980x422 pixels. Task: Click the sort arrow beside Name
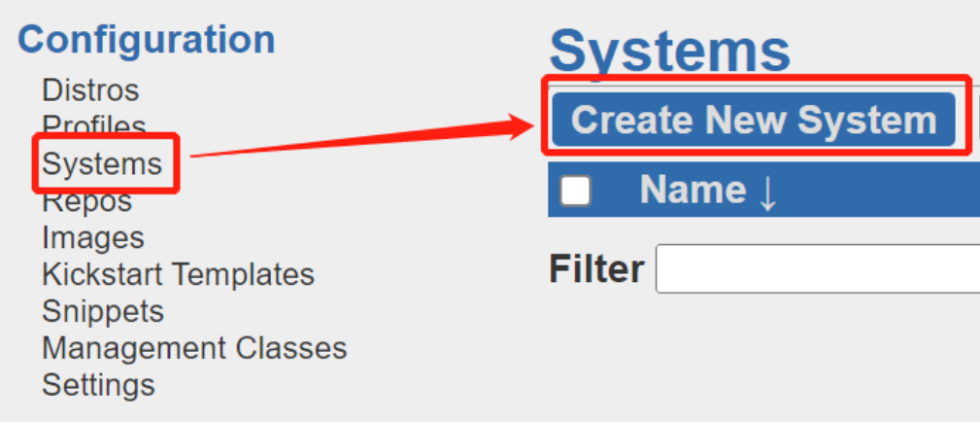pyautogui.click(x=767, y=191)
